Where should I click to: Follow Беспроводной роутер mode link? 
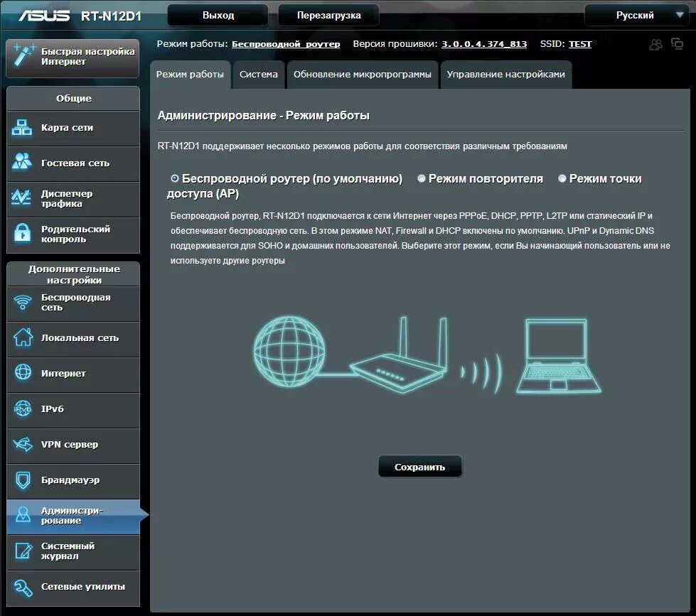285,44
